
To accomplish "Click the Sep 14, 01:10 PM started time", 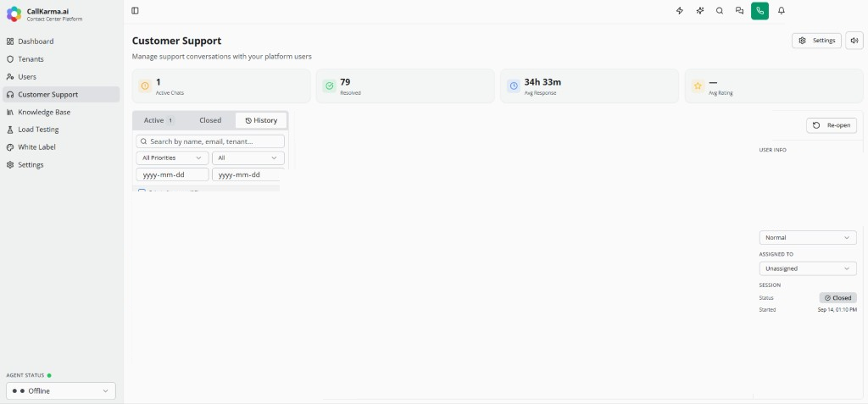I will [x=837, y=310].
